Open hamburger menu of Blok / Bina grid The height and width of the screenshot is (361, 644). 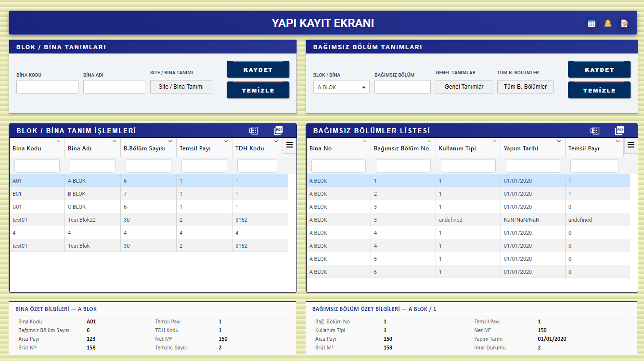289,145
